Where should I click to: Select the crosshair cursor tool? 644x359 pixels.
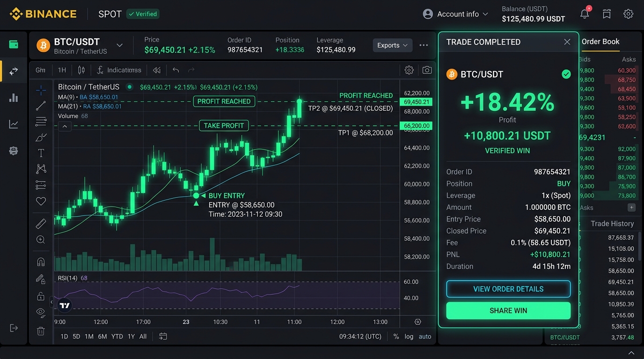(x=41, y=90)
